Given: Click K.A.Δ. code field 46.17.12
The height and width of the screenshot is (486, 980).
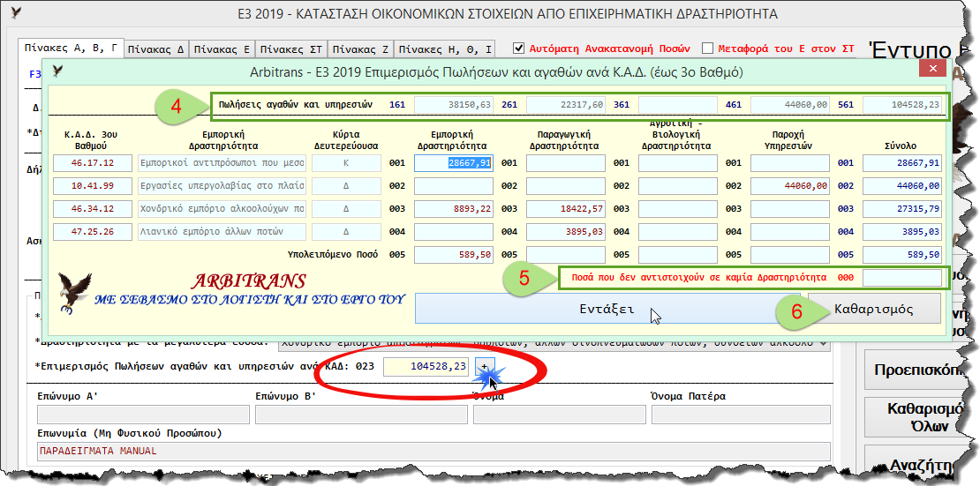Looking at the screenshot, I should pyautogui.click(x=93, y=163).
